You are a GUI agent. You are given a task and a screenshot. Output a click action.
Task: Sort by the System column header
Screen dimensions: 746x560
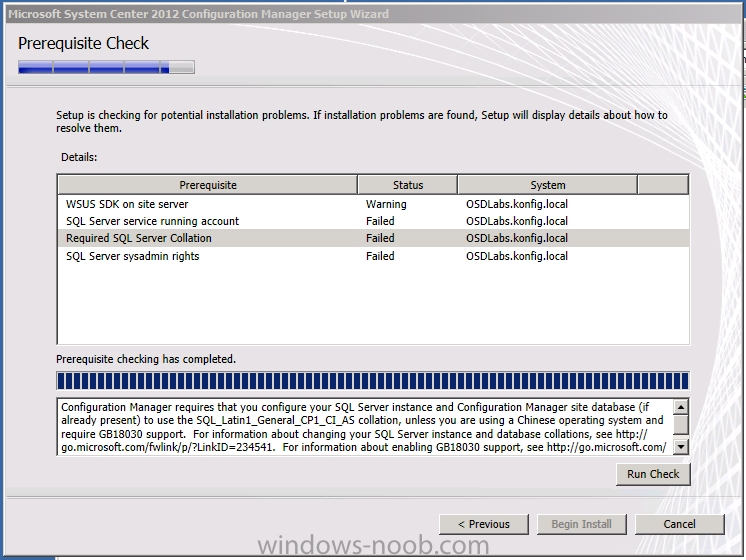pyautogui.click(x=548, y=185)
